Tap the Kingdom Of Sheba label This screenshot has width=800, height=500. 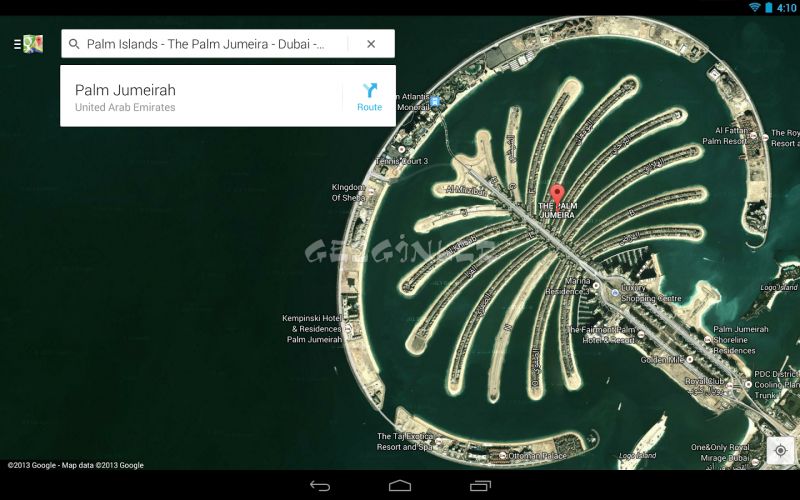click(x=348, y=192)
